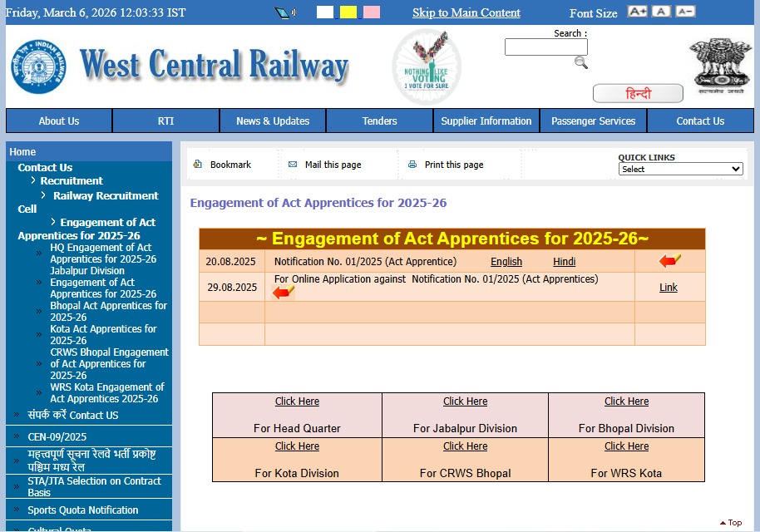Expand the Recruitment breadcrumb item in sidebar
760x532 pixels.
click(72, 180)
